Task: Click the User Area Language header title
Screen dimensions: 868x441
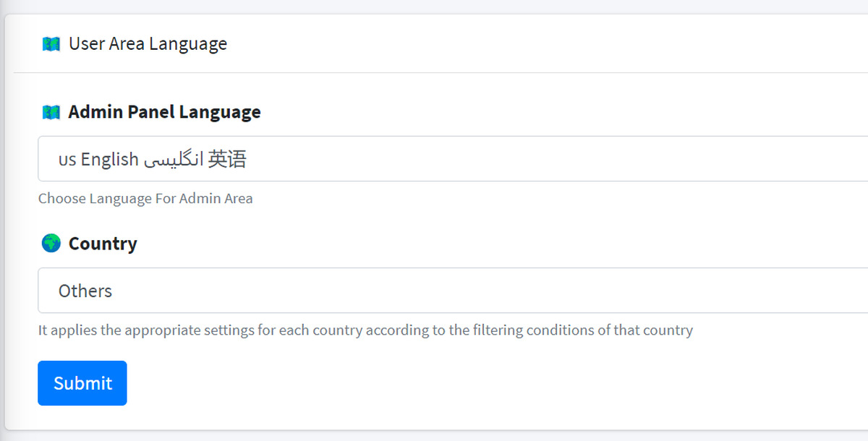Action: tap(148, 44)
